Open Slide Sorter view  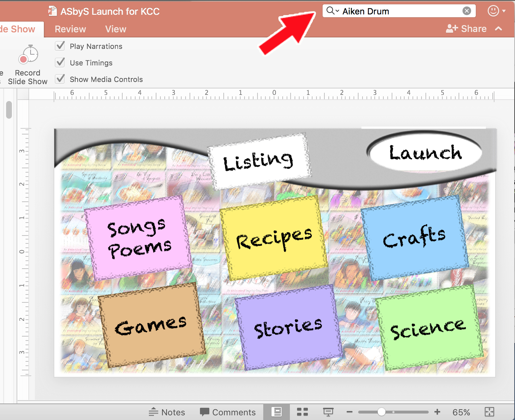click(x=302, y=412)
